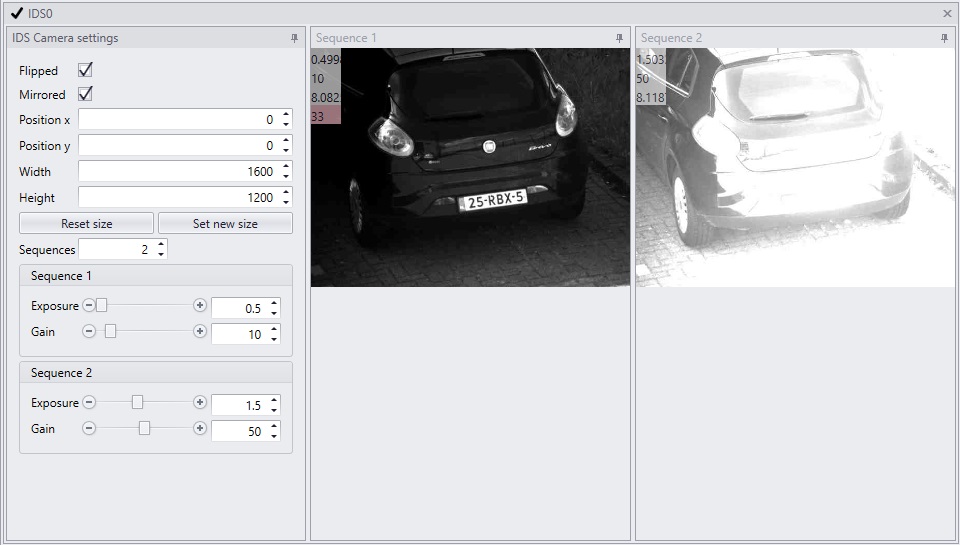960x545 pixels.
Task: Click the Sequence 2 exposure slider thumb
Action: (138, 402)
